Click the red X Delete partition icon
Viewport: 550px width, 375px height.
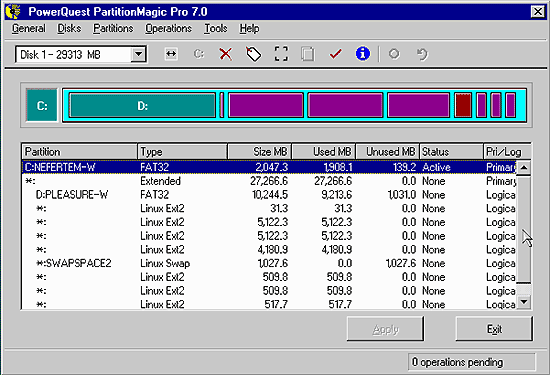(x=226, y=54)
